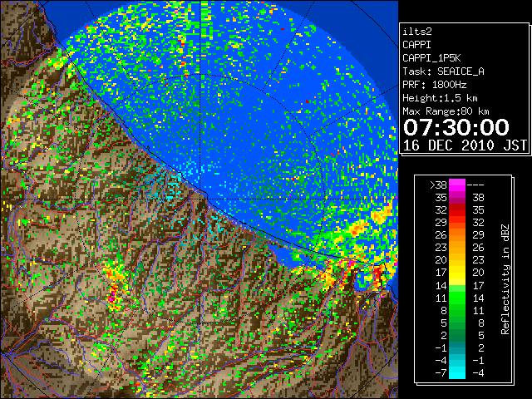Pick the bright magenta >38 dBZ swatch
The width and height of the screenshot is (532, 399).
pyautogui.click(x=457, y=185)
